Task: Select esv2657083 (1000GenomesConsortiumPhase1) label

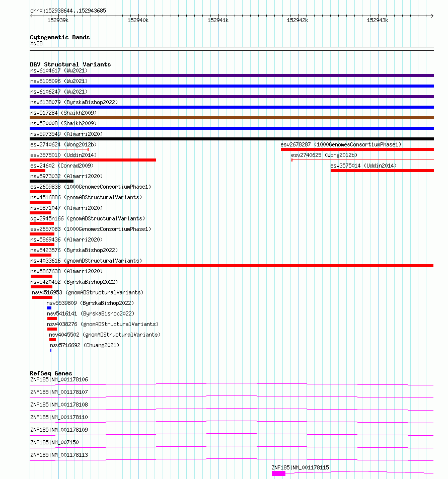Action: [x=91, y=229]
